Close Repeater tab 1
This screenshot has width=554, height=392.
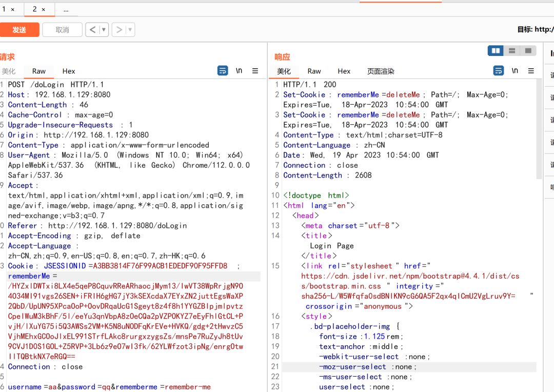click(13, 10)
